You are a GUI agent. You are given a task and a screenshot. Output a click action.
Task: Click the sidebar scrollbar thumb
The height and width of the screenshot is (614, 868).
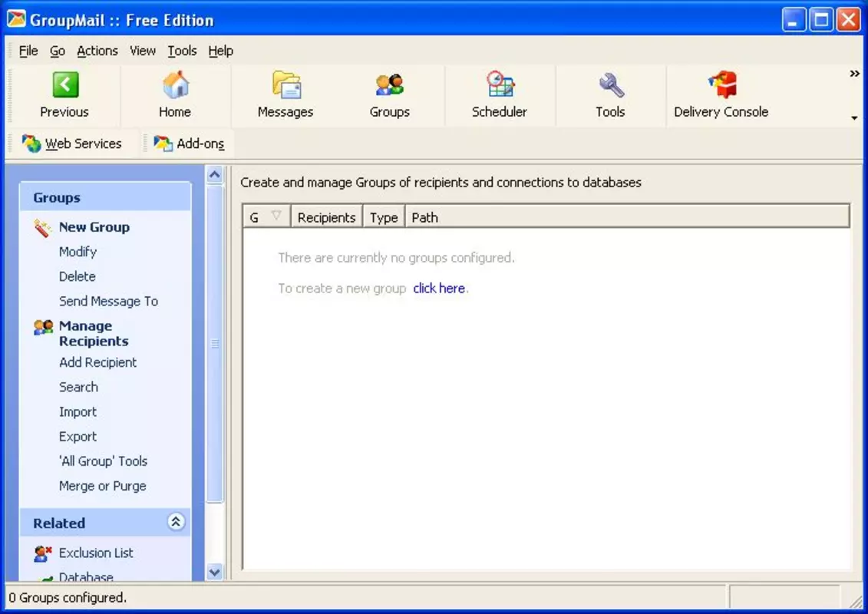[x=215, y=344]
